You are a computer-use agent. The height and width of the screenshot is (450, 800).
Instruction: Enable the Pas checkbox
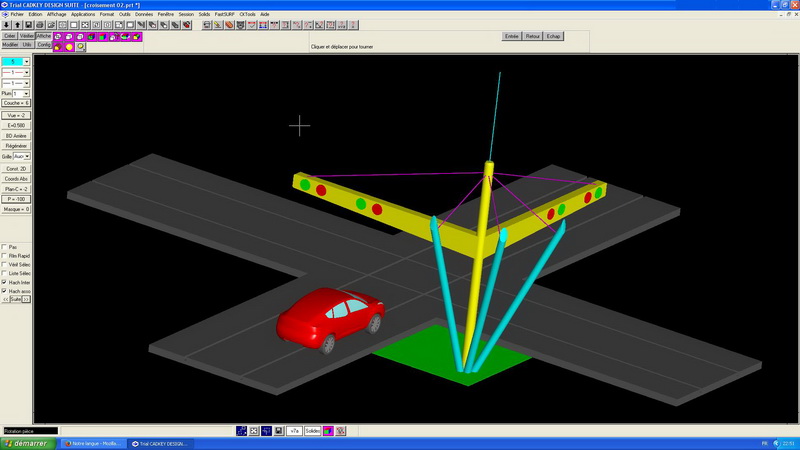(x=5, y=247)
